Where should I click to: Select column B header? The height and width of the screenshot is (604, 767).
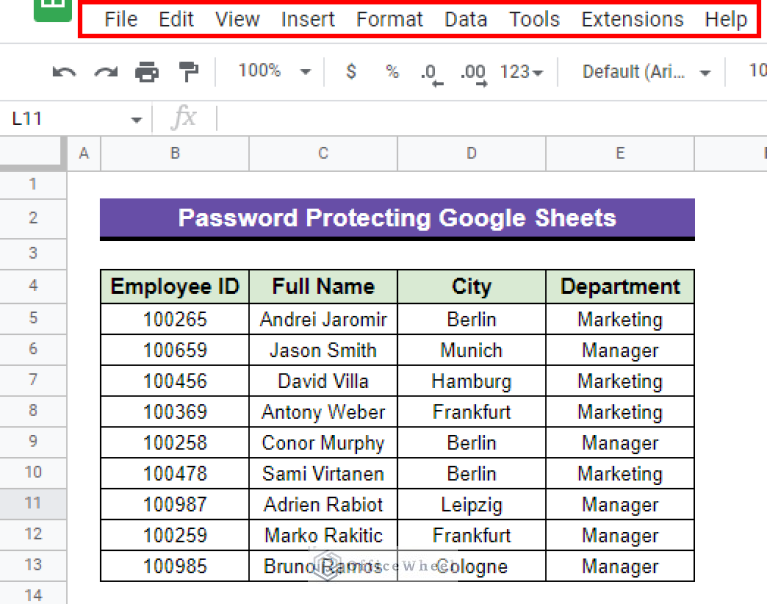175,154
